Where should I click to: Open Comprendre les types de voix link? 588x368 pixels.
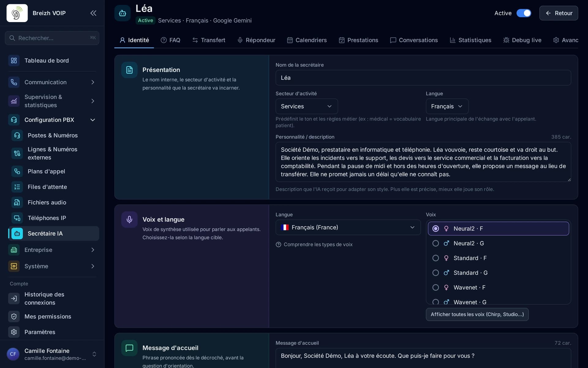pyautogui.click(x=314, y=244)
